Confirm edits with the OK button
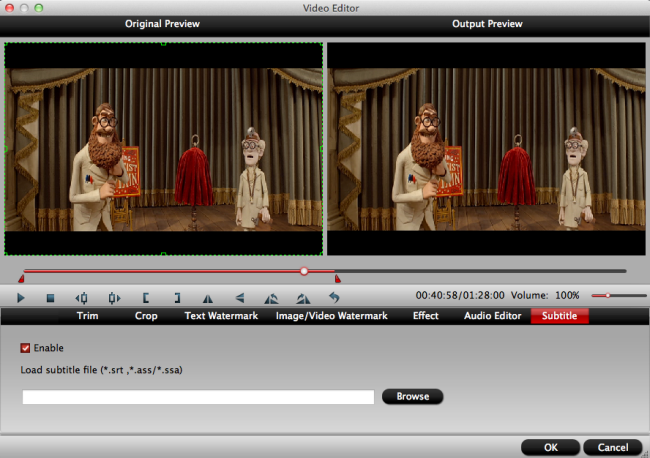The height and width of the screenshot is (458, 650). pos(551,447)
